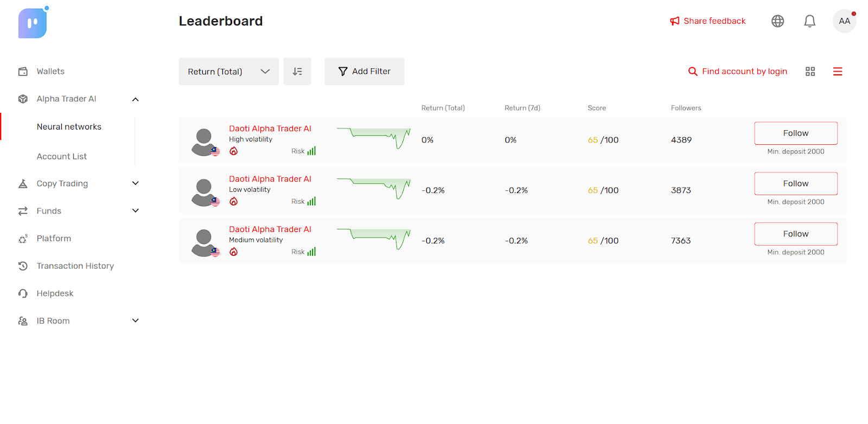Open the AA user avatar menu
This screenshot has height=424, width=868.
844,21
